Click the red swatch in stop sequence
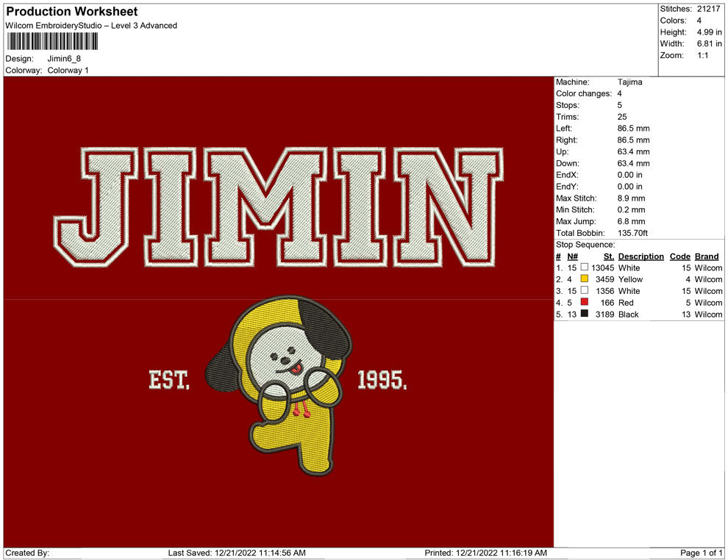This screenshot has width=728, height=560. click(585, 303)
